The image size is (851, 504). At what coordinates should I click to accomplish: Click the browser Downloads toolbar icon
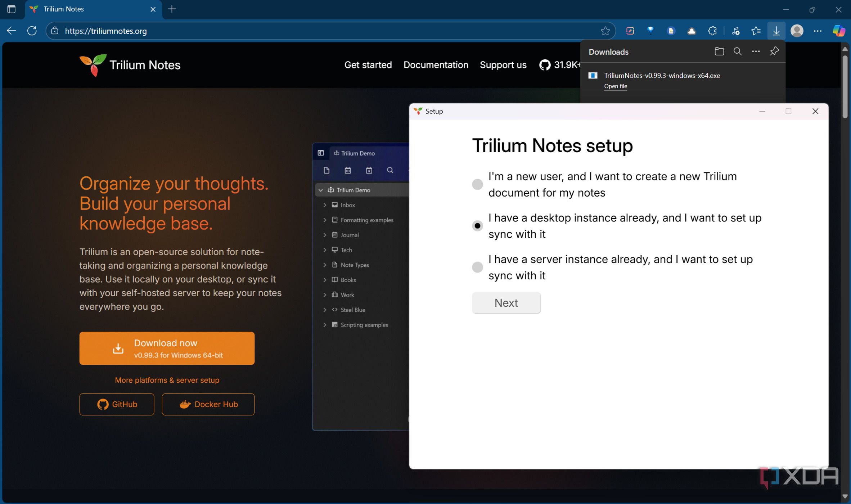coord(776,31)
